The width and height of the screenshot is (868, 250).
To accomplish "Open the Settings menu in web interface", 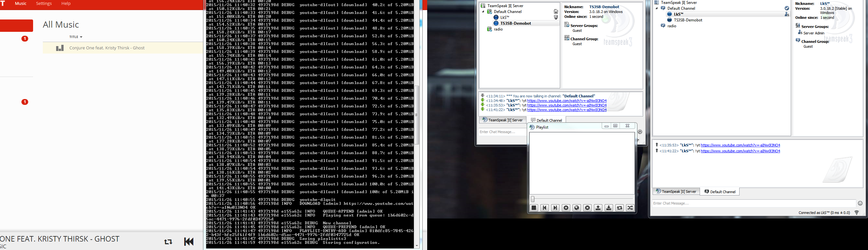I will tap(44, 3).
